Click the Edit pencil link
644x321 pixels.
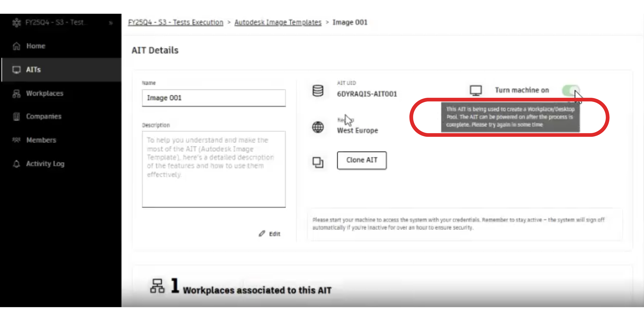click(x=270, y=234)
